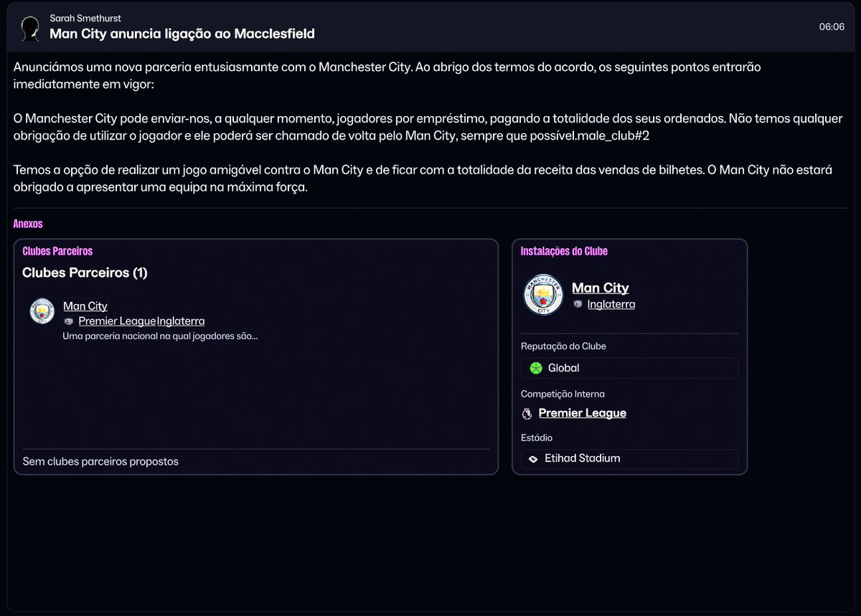Image resolution: width=861 pixels, height=616 pixels.
Task: Click the sender name Sarah Smethurst
Action: [85, 18]
